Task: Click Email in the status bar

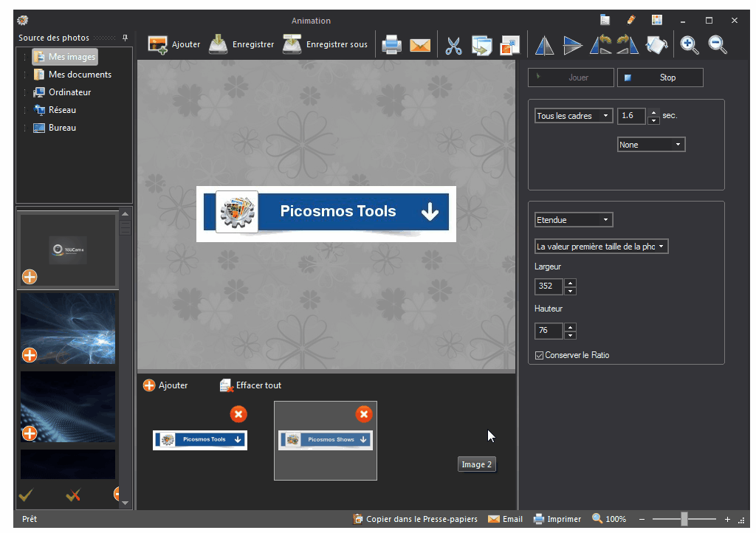Action: click(x=505, y=519)
